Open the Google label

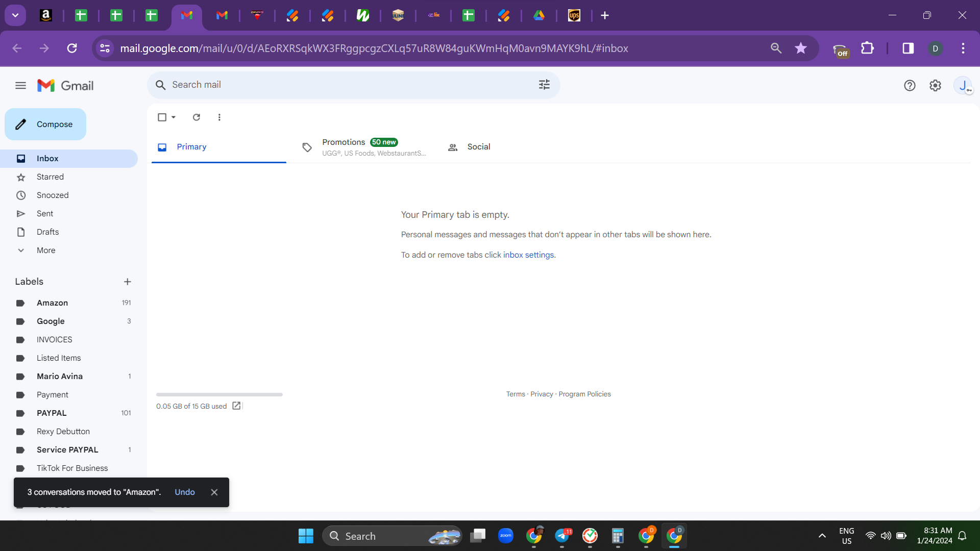[x=69, y=321]
